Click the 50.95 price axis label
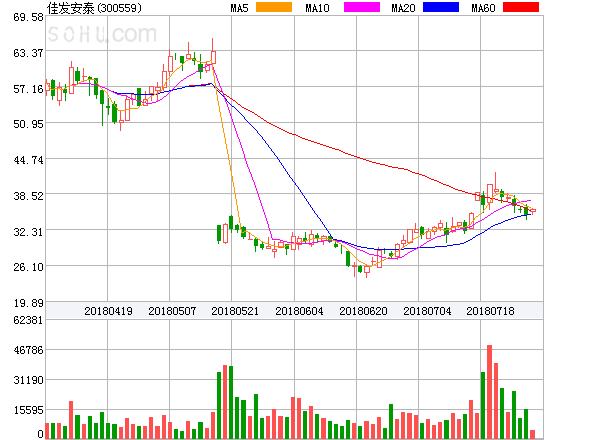Screen dimensions: 600x440 [x=28, y=124]
